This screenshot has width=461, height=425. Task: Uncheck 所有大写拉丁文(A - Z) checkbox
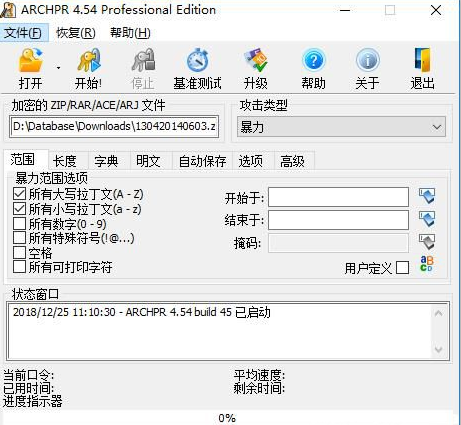coord(19,194)
